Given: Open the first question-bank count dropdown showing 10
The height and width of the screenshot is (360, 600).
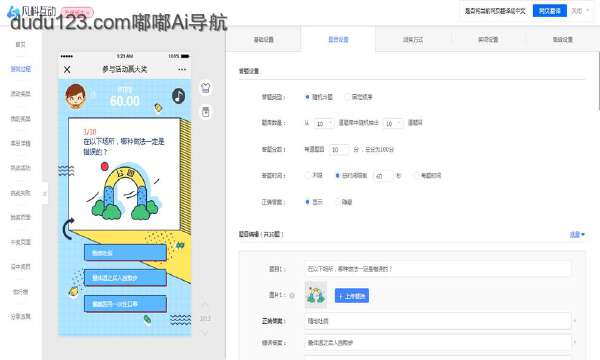Looking at the screenshot, I should (x=324, y=123).
